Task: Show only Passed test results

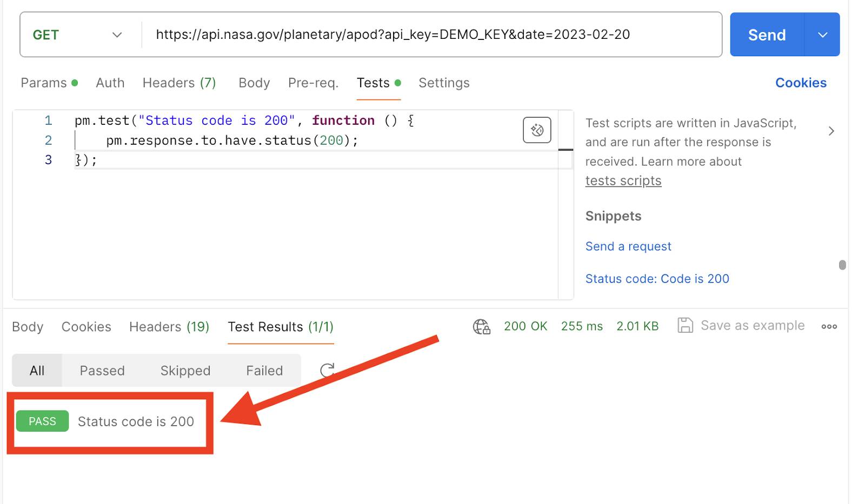Action: click(102, 371)
